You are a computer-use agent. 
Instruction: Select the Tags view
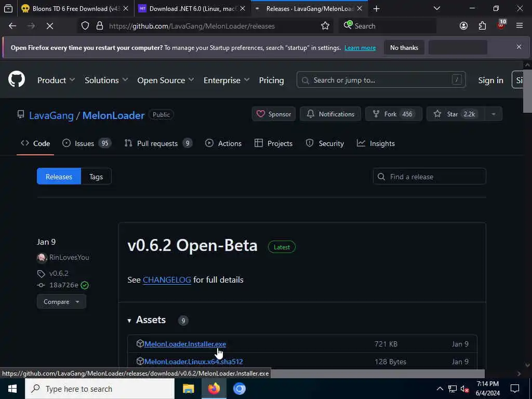pos(96,177)
